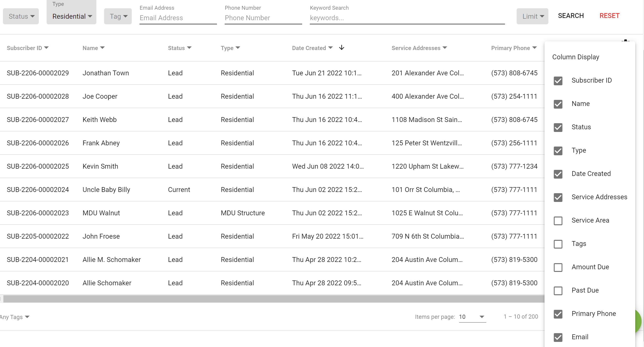Image resolution: width=644 pixels, height=347 pixels.
Task: Click the 201 Alexander Ave address cell
Action: [428, 73]
